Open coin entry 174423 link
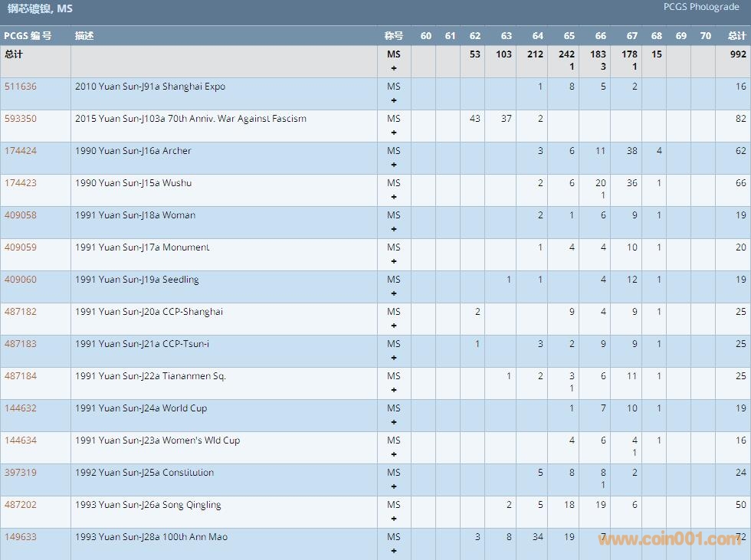Screen dimensions: 751x560 coord(21,183)
